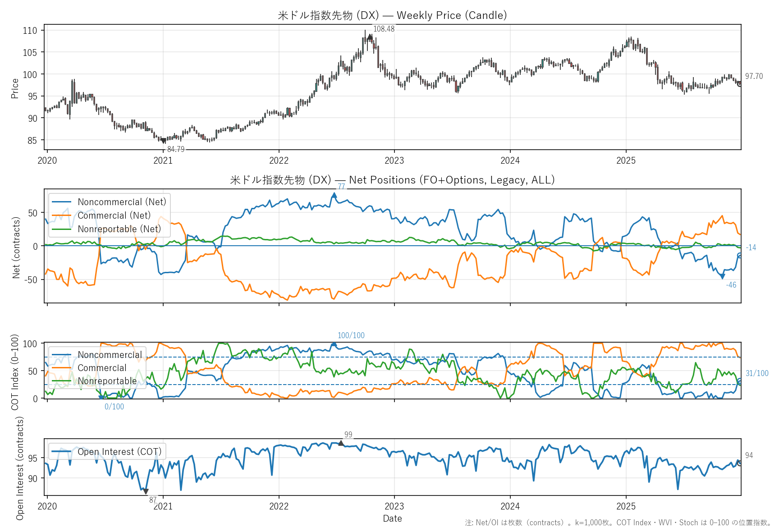
Task: Click the Net Positions chart title
Action: coord(392,180)
